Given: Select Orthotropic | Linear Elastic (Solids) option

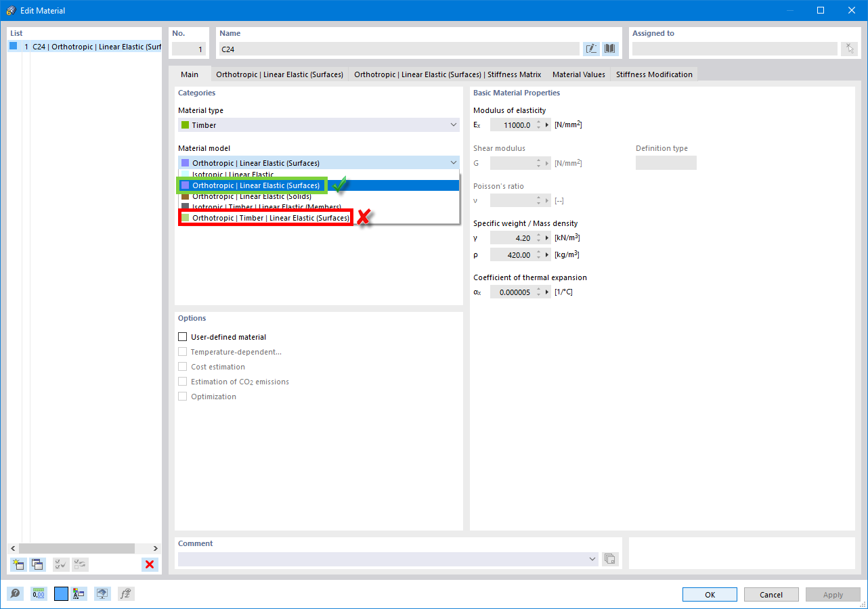Looking at the screenshot, I should [318, 196].
